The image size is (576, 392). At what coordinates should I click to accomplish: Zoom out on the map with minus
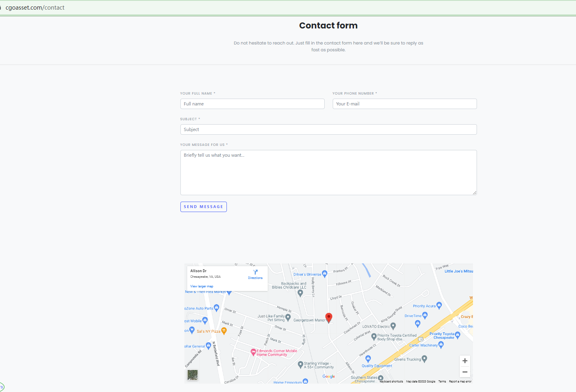[465, 372]
